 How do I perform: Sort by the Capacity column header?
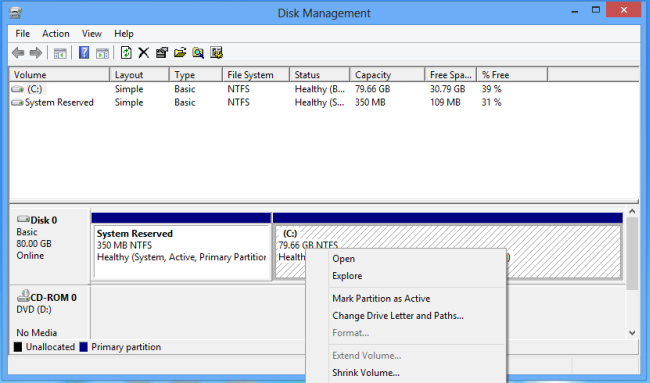388,75
